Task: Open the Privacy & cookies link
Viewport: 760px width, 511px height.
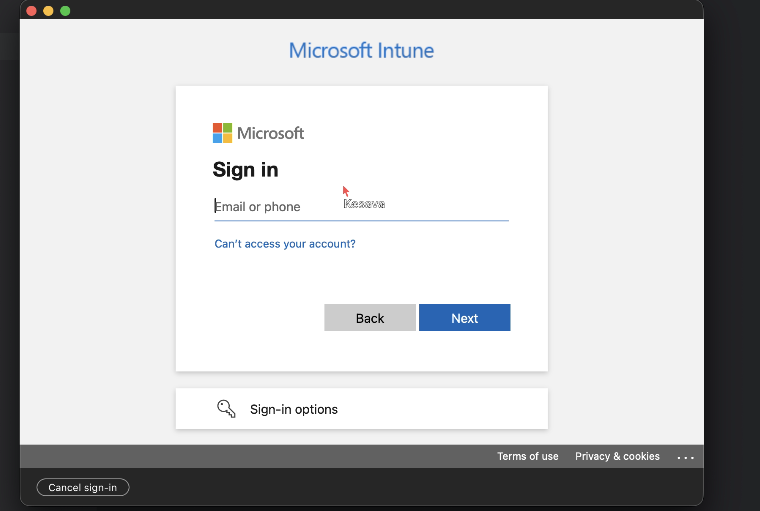Action: point(617,456)
